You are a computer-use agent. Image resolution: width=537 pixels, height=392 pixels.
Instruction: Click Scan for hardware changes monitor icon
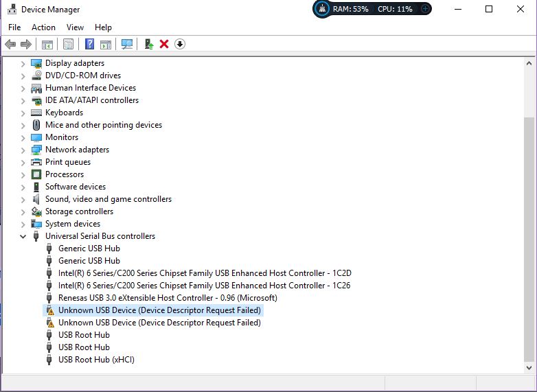[127, 44]
